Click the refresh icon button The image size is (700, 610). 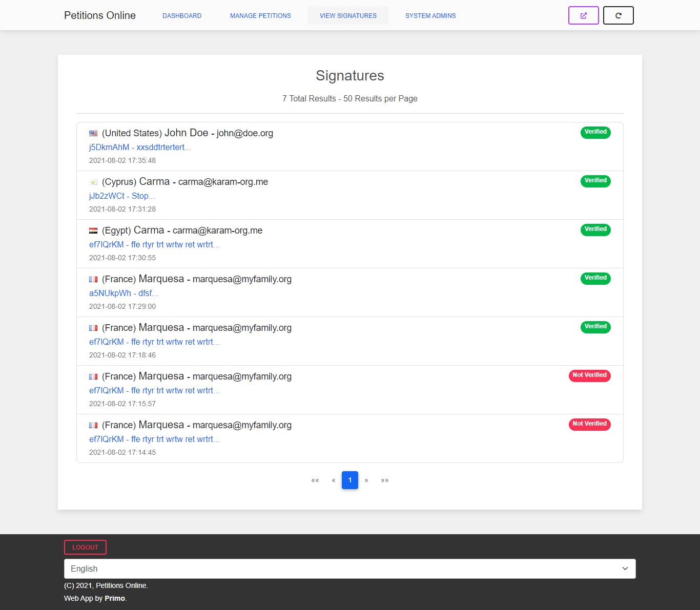(618, 15)
